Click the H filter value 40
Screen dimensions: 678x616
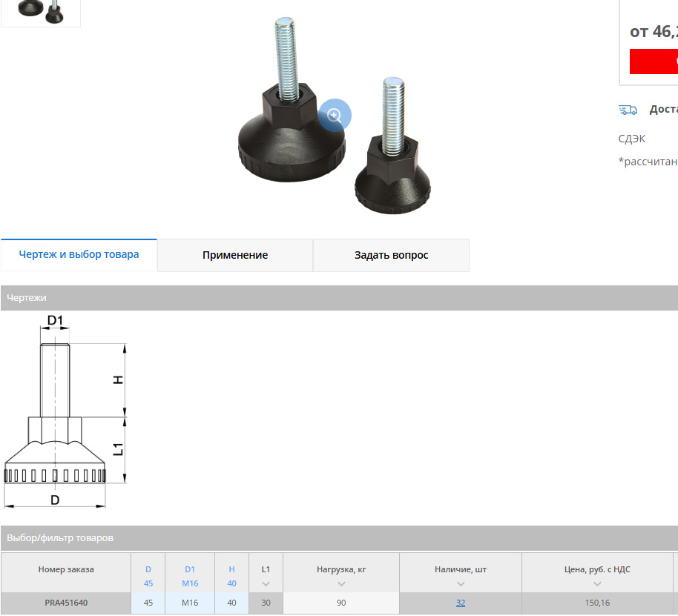tap(231, 583)
